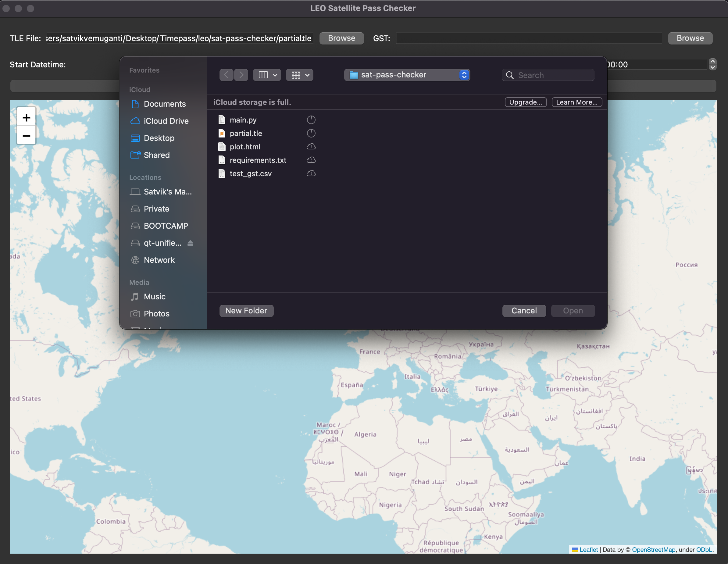The image size is (728, 564).
Task: Increment the start datetime stepper
Action: 713,61
